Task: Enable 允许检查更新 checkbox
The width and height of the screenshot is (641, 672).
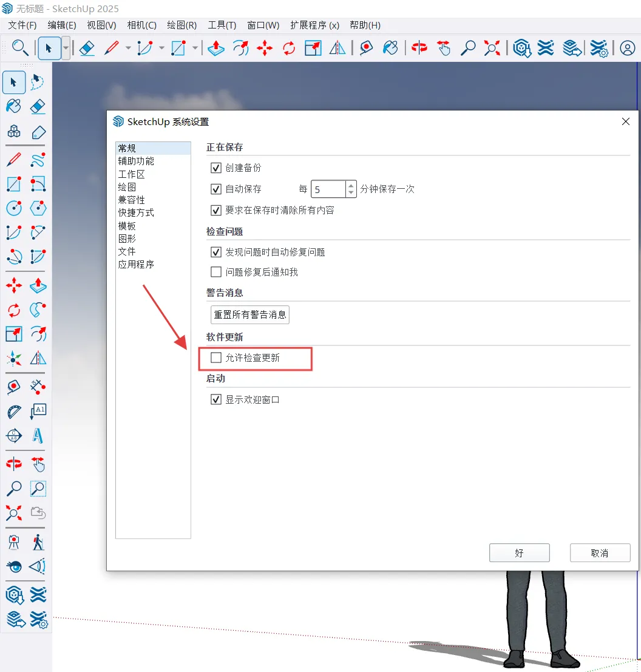Action: click(216, 358)
